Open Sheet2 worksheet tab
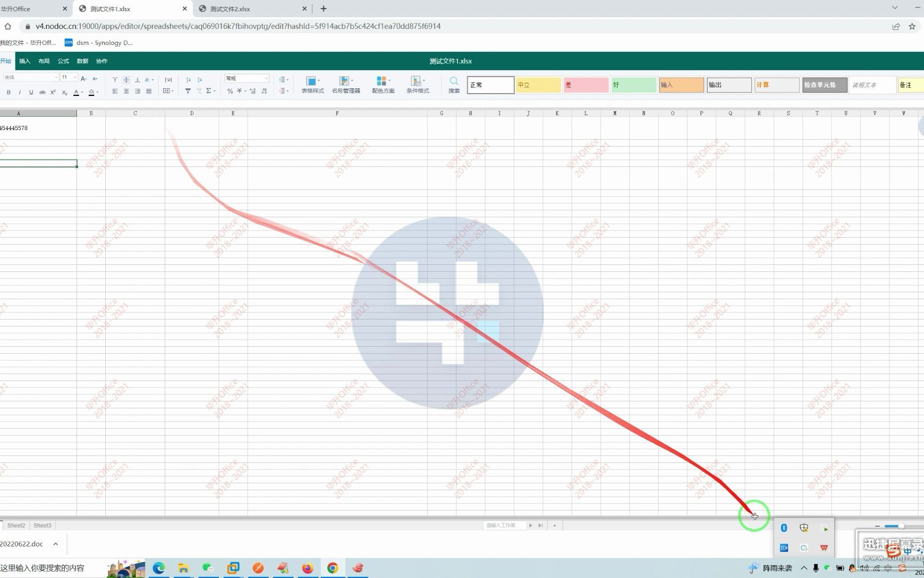Image resolution: width=924 pixels, height=578 pixels. pyautogui.click(x=16, y=526)
